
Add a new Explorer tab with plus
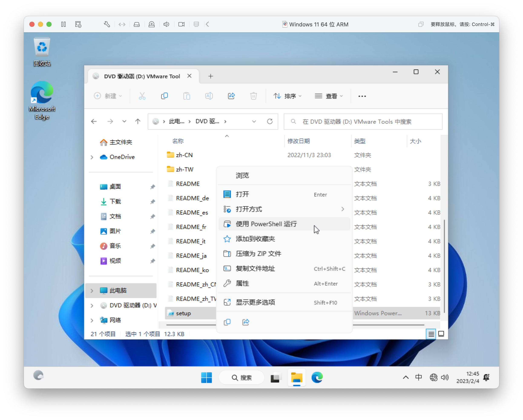pos(211,76)
